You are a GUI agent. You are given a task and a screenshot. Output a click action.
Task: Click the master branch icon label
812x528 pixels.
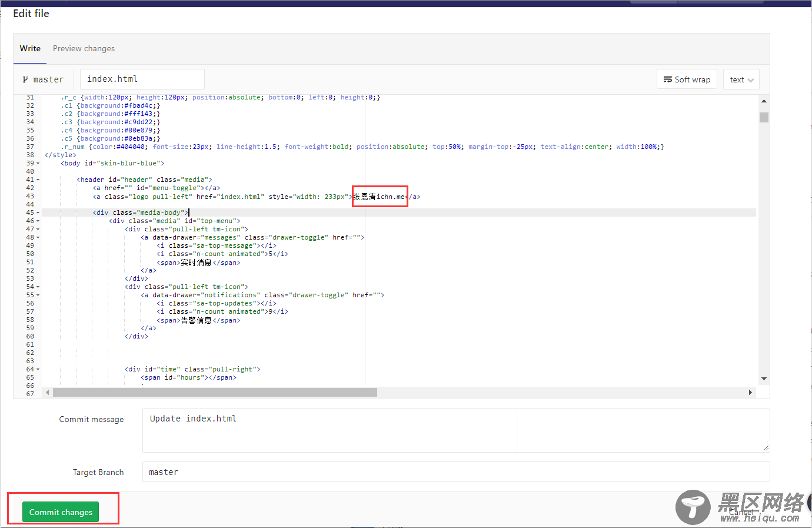tap(43, 79)
